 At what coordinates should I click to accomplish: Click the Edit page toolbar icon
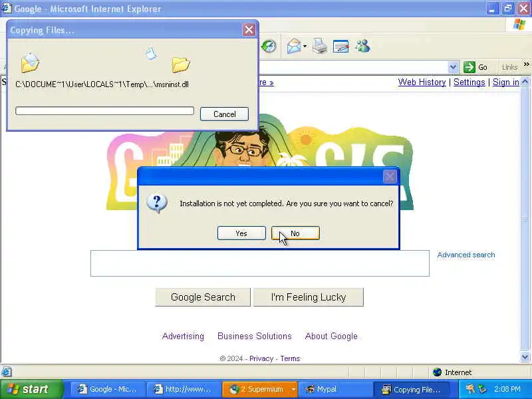(340, 46)
